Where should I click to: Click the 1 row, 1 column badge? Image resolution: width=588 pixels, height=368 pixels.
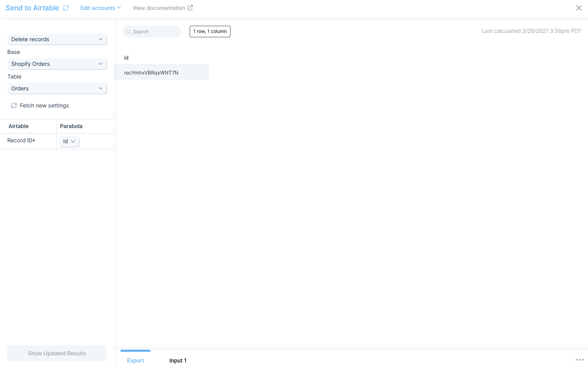[210, 31]
